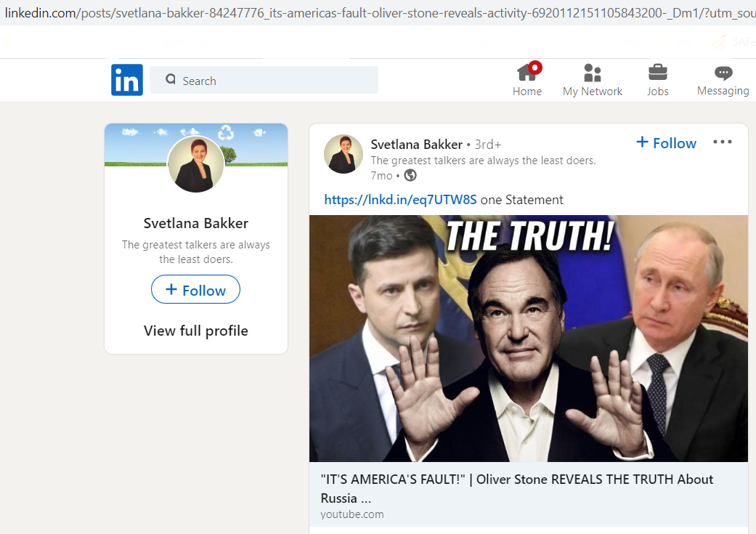Click the public visibility globe icon
This screenshot has height=534, width=756.
pos(410,175)
